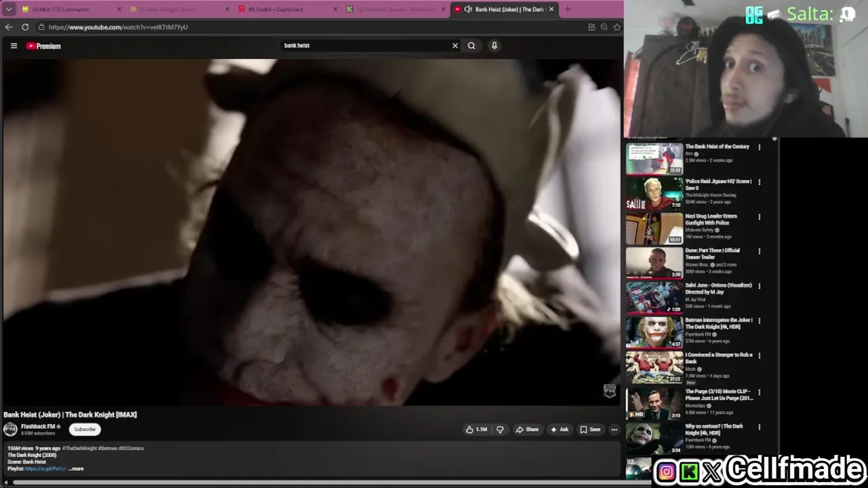Close the KickBot TTS Commands tab

point(119,9)
